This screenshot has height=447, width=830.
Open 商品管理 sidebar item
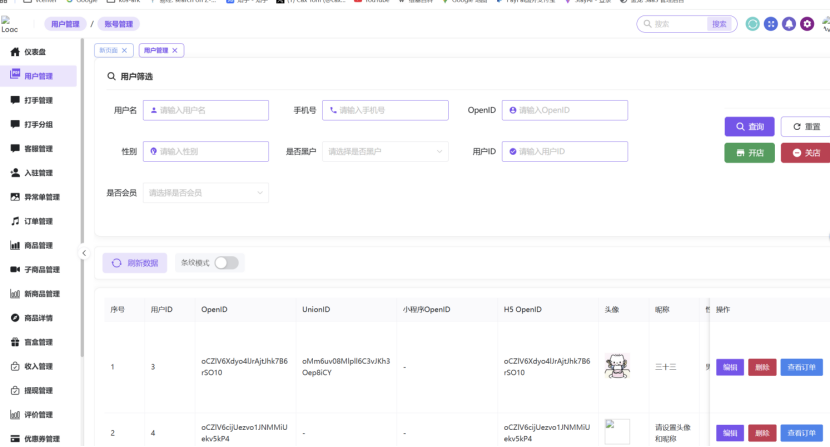tap(38, 246)
